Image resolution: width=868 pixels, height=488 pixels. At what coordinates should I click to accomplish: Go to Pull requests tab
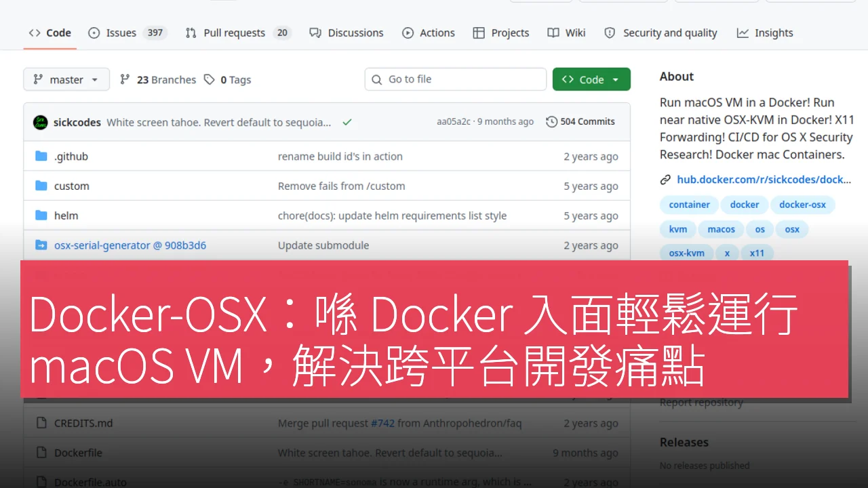[238, 33]
